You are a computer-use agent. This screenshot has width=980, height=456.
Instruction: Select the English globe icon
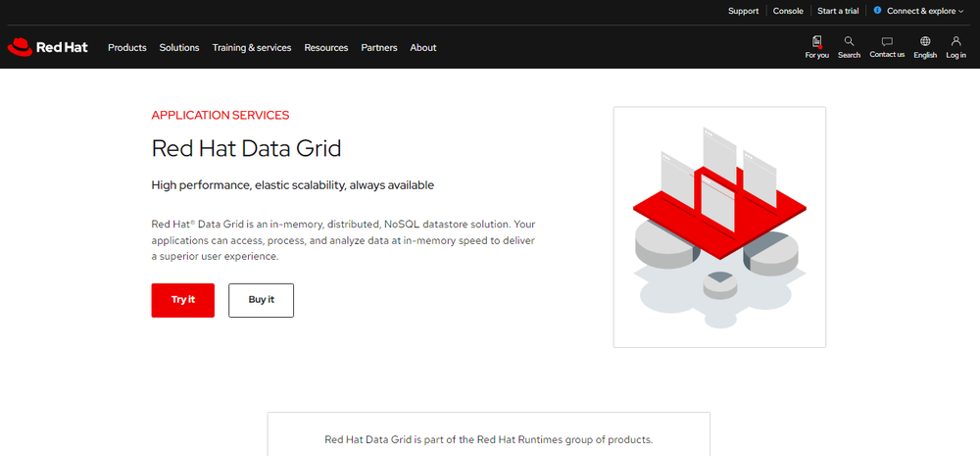[x=925, y=41]
